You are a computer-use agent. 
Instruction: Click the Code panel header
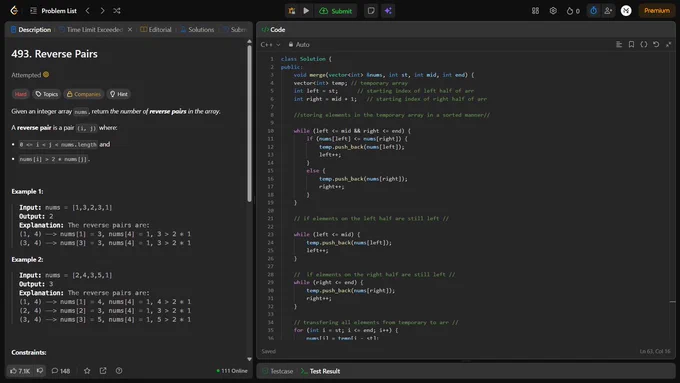pos(274,29)
